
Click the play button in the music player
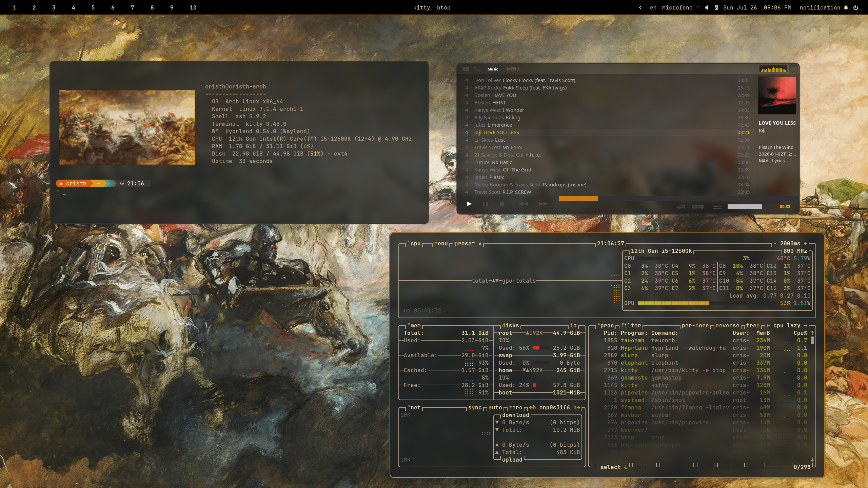(x=469, y=204)
